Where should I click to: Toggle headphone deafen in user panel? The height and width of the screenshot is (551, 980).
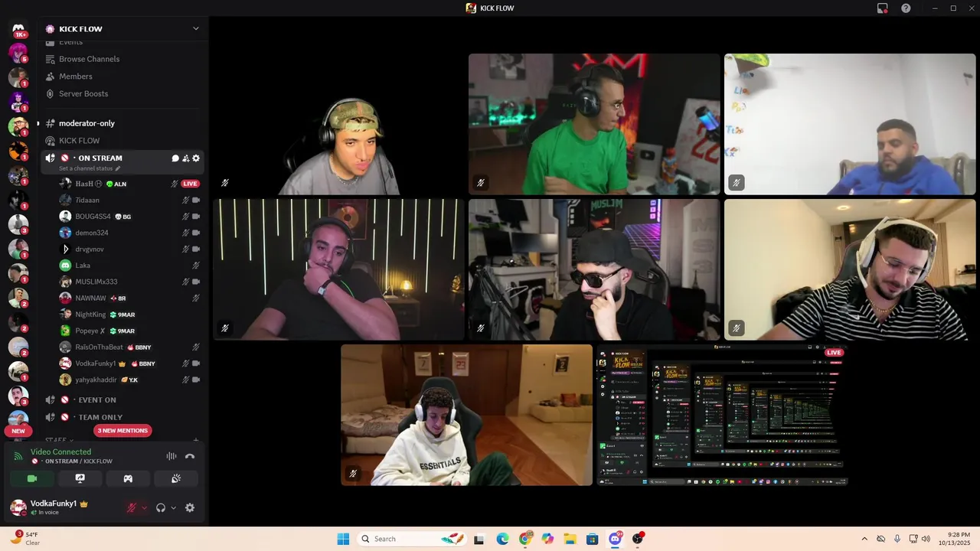tap(161, 507)
